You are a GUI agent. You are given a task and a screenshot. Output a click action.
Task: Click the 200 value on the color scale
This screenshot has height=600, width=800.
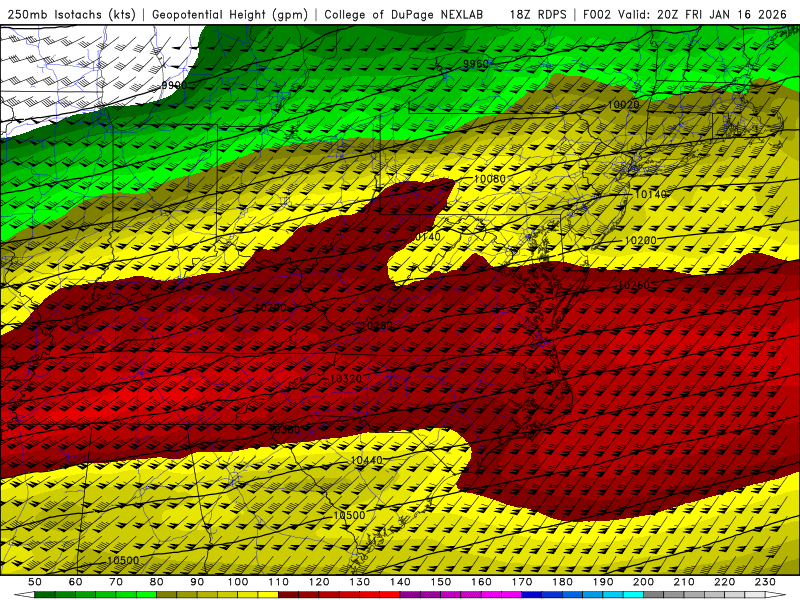pos(643,582)
